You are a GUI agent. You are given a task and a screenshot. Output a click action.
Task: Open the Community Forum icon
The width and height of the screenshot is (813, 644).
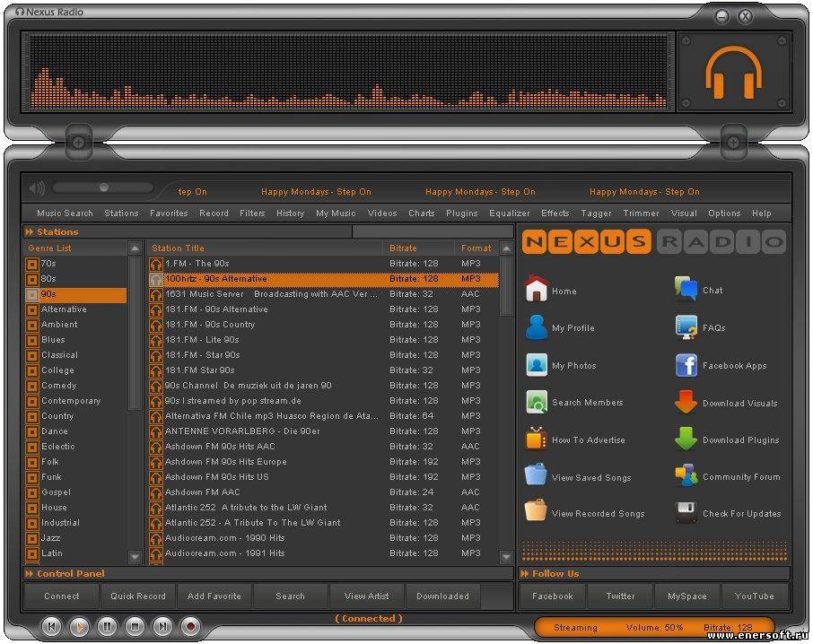pos(686,475)
